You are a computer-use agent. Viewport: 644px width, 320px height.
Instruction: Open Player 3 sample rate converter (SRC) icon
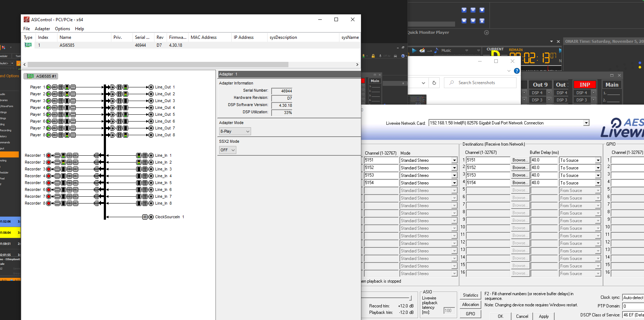pyautogui.click(x=55, y=101)
